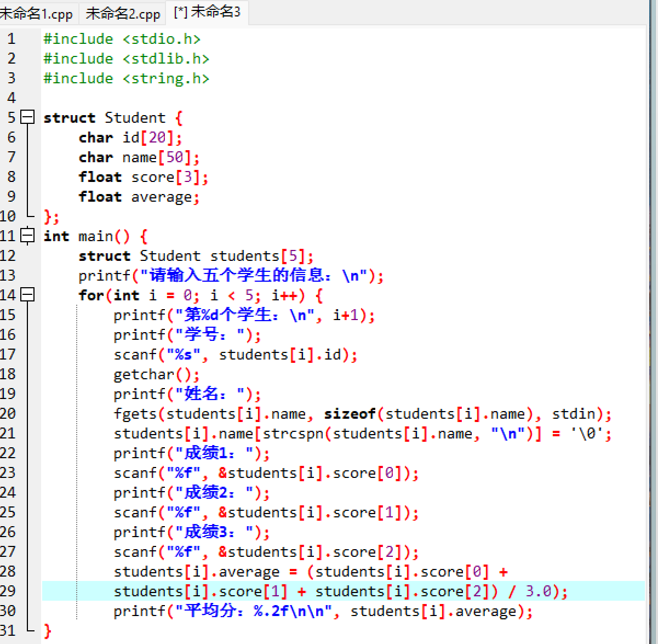Image resolution: width=658 pixels, height=644 pixels.
Task: Click the scanf score[1] line
Action: pos(266,512)
